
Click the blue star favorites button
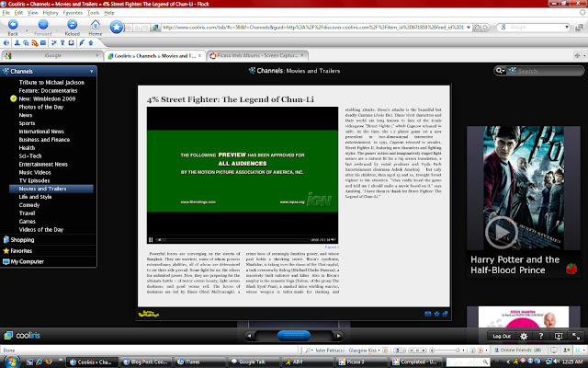coord(117,27)
